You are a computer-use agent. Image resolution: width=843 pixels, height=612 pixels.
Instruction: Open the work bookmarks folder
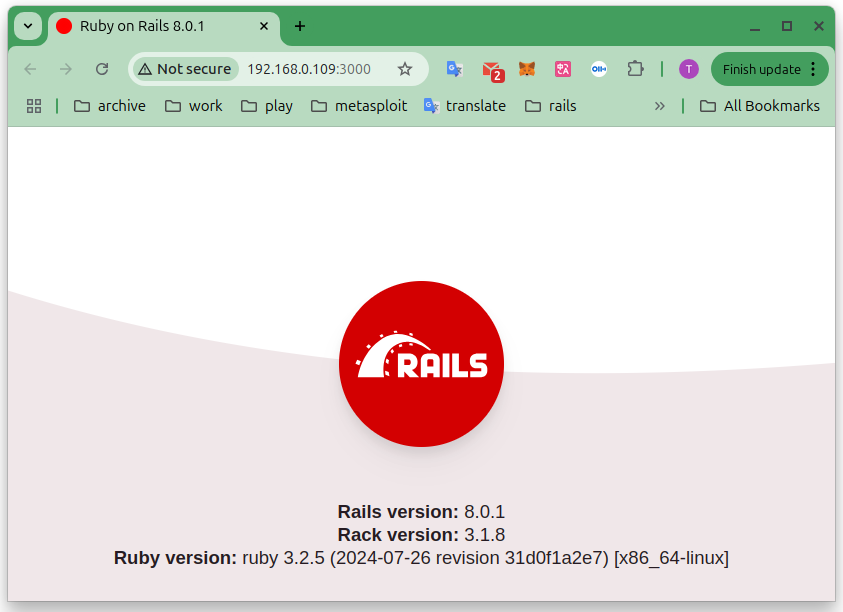(194, 106)
